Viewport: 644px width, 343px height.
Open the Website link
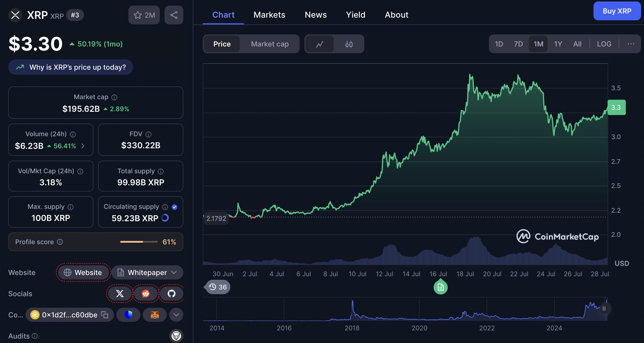pyautogui.click(x=83, y=272)
